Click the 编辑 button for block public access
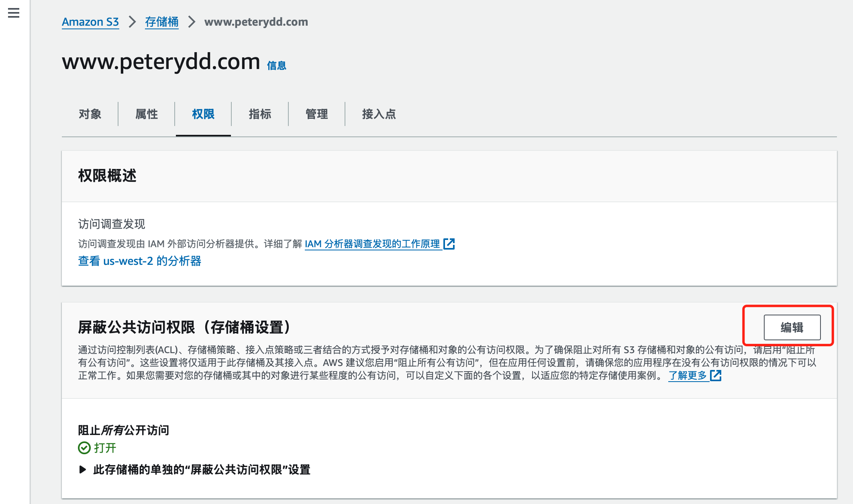 point(792,327)
